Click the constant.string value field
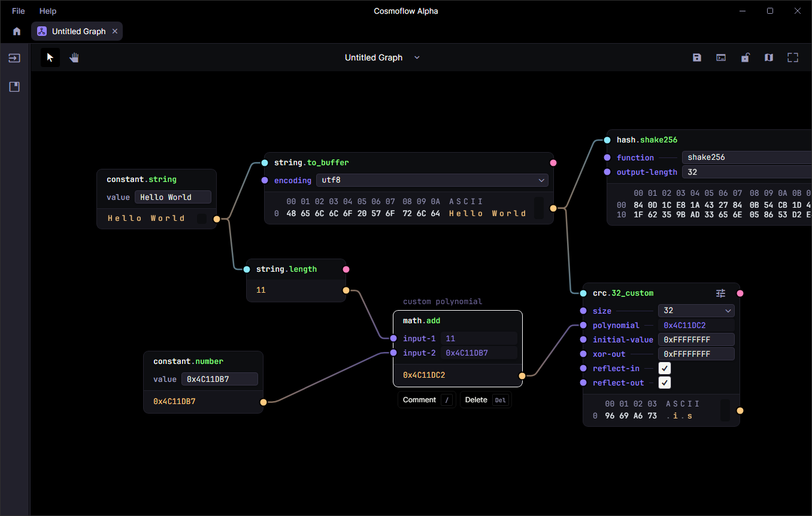812x516 pixels. (x=172, y=197)
